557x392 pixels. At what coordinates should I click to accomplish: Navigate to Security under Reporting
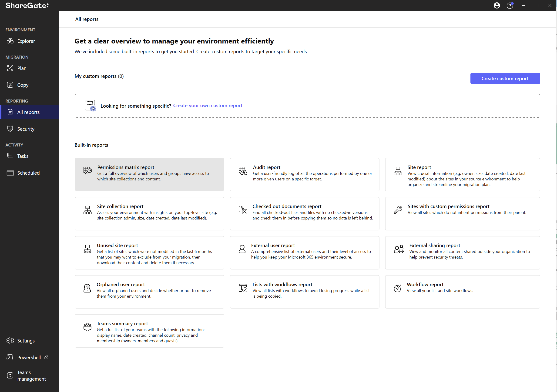point(25,129)
